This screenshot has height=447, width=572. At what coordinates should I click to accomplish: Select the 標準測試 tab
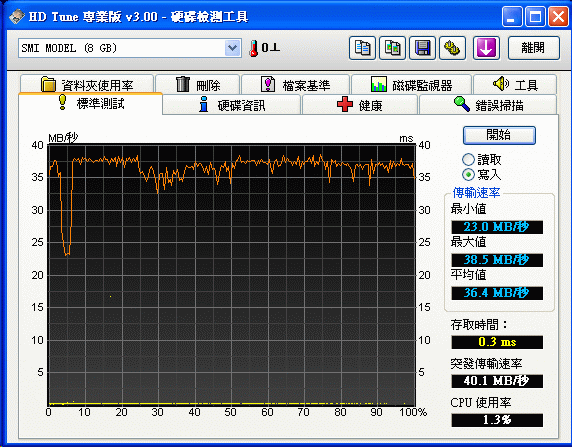tap(90, 104)
